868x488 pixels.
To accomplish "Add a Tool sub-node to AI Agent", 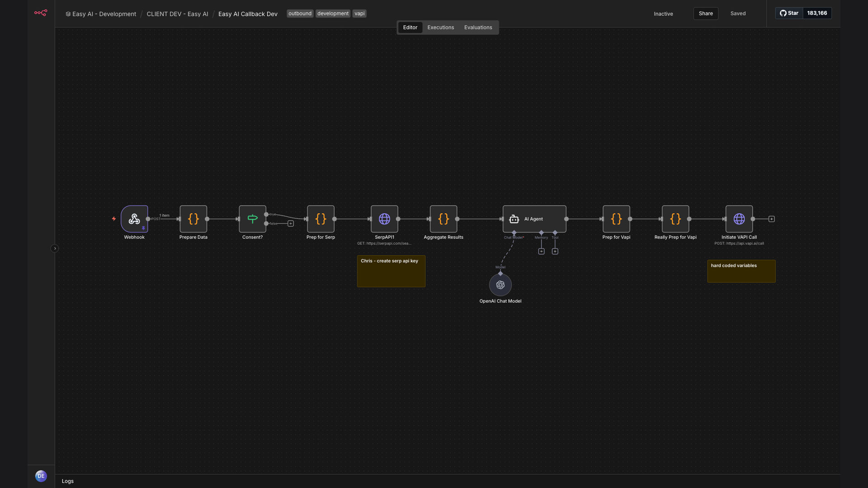I will click(x=555, y=251).
